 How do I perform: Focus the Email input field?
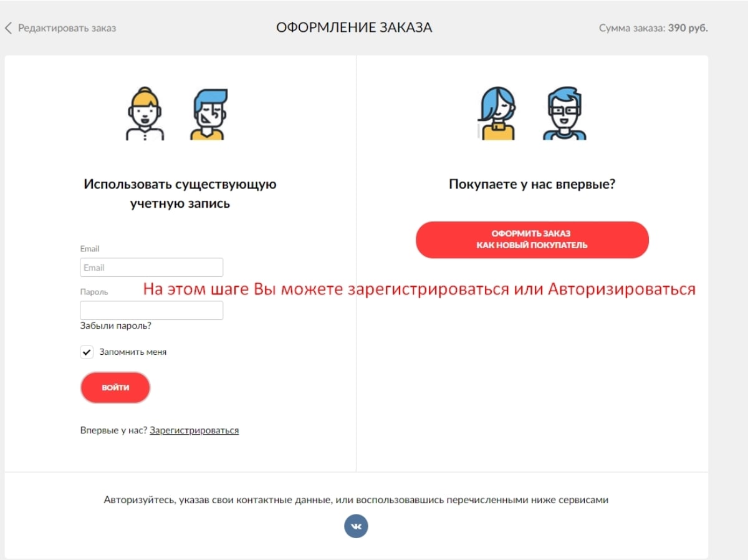click(x=151, y=268)
